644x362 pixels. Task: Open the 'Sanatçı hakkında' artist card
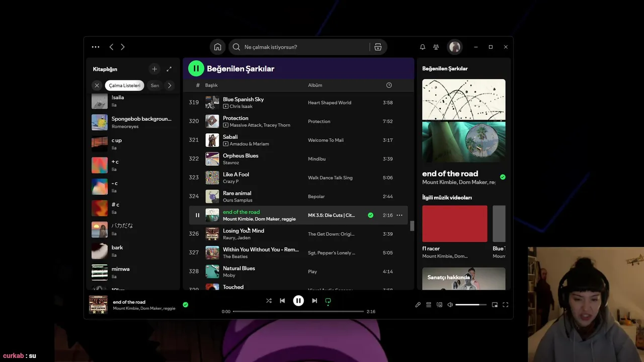point(464,279)
